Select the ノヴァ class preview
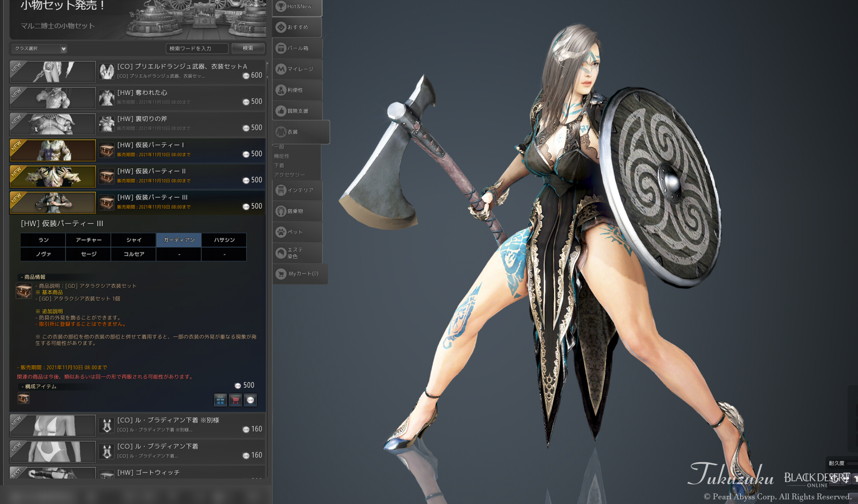The image size is (858, 504). pos(43,254)
